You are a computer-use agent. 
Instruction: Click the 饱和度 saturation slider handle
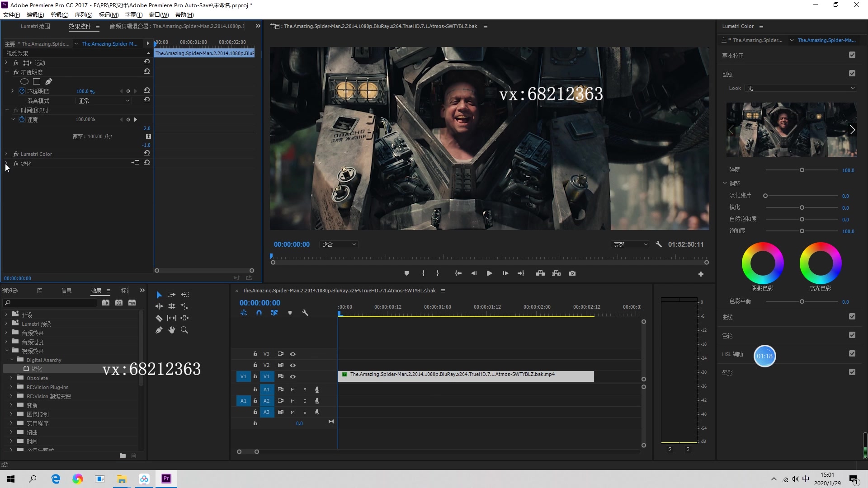[x=802, y=231]
